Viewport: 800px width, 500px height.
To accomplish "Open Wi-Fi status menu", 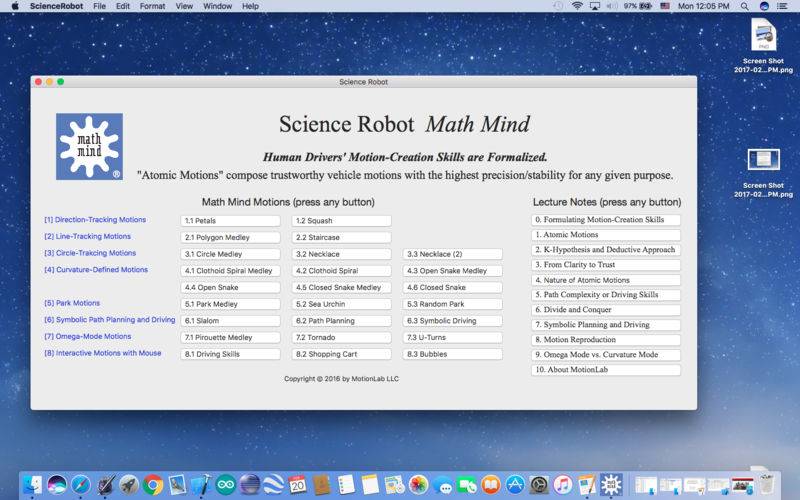I will pyautogui.click(x=577, y=6).
